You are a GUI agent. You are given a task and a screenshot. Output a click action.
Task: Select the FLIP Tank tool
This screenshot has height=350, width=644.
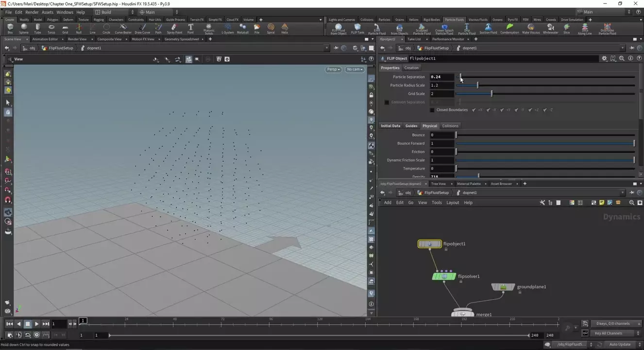(357, 28)
